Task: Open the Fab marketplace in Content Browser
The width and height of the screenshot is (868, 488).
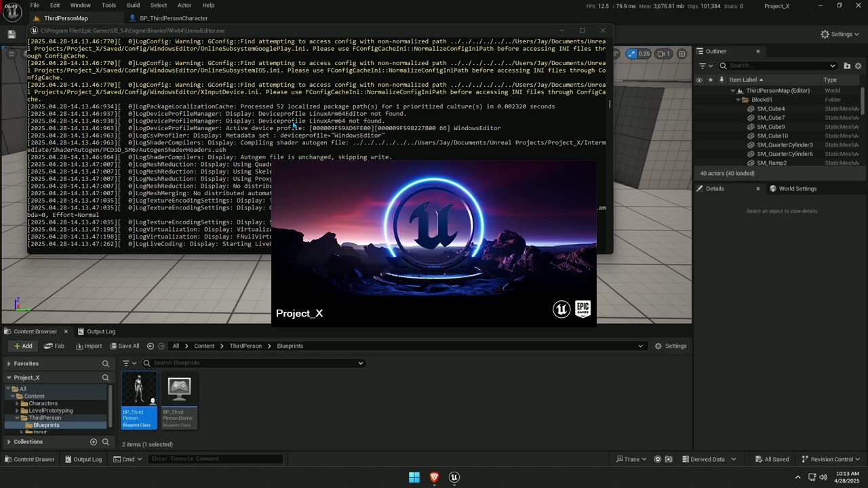Action: click(x=54, y=346)
